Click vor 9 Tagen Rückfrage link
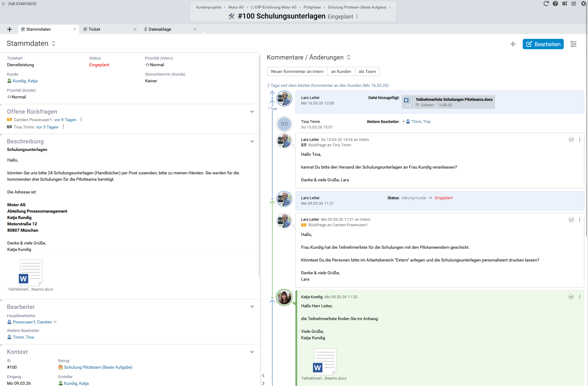The height and width of the screenshot is (386, 588). coord(65,120)
